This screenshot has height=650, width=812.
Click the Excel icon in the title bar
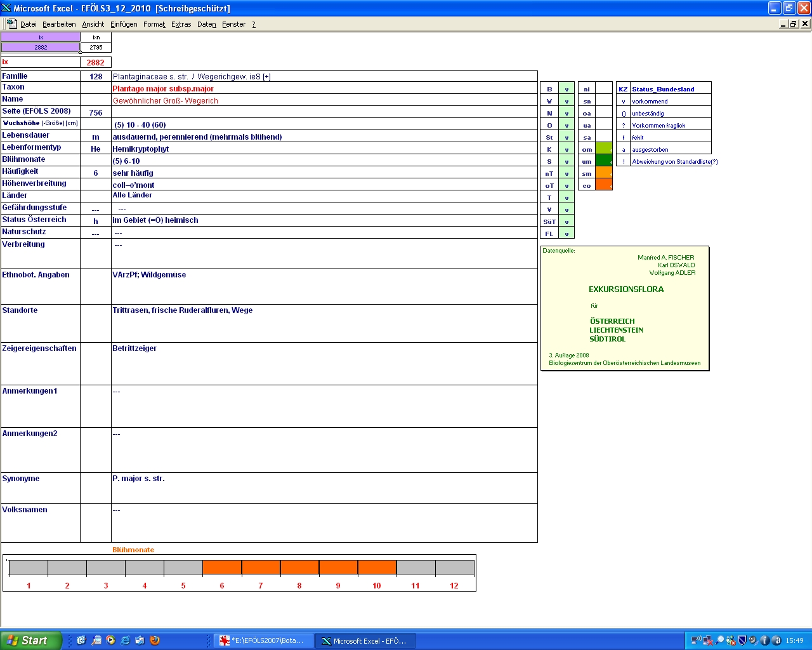6,8
